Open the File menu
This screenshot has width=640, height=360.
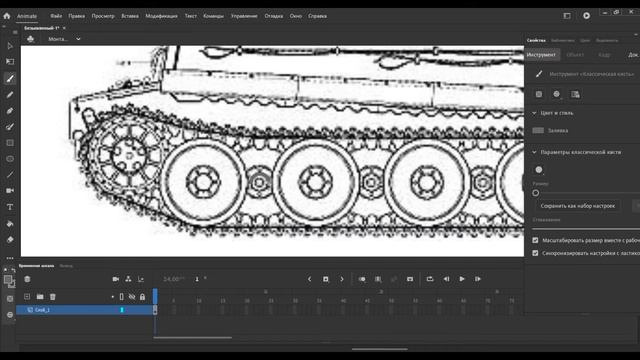pos(56,16)
